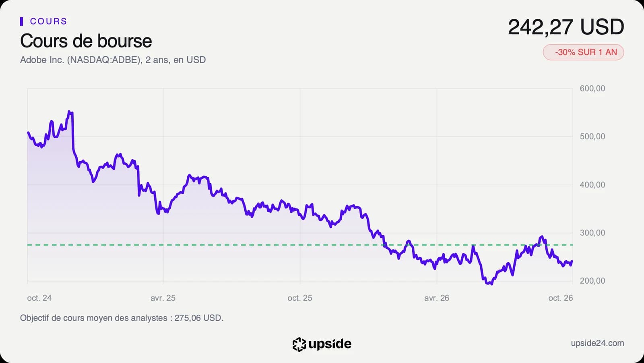Screen dimensions: 644x363
Task: Click the upside logo icon
Action: click(x=299, y=344)
